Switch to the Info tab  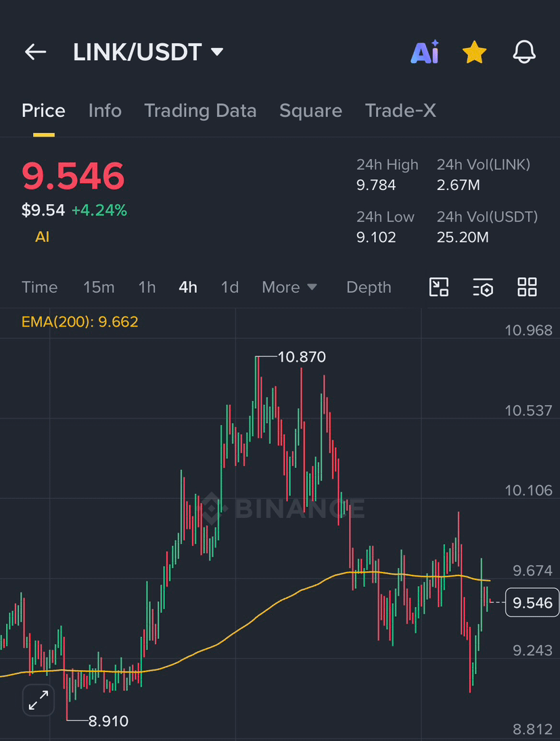point(105,111)
